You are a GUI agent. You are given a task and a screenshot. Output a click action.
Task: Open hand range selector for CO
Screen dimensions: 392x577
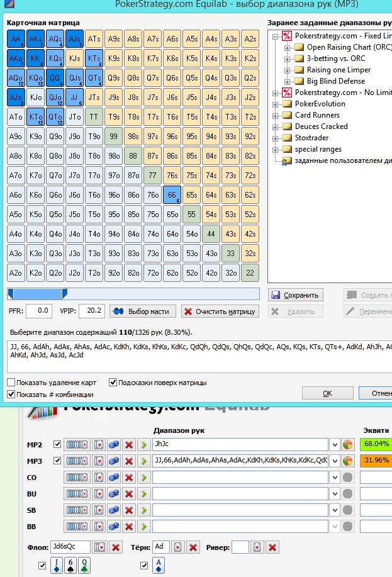pyautogui.click(x=77, y=478)
